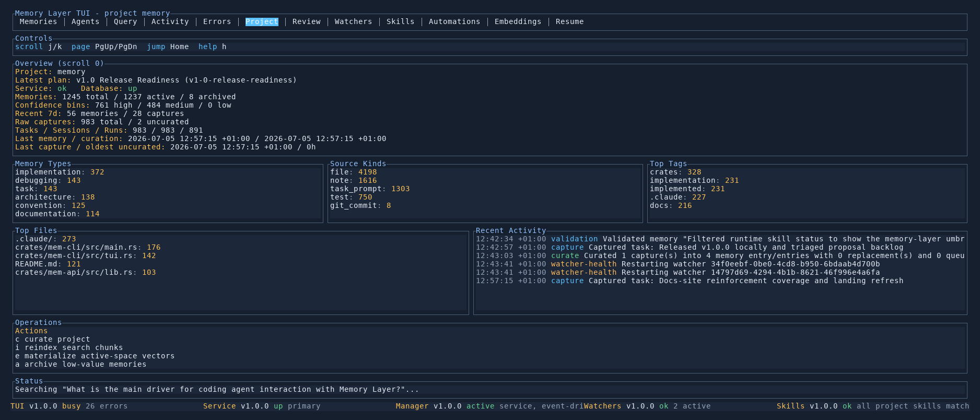Screen dimensions: 980x420
Task: Click 'README.md: 121' file row
Action: click(48, 264)
